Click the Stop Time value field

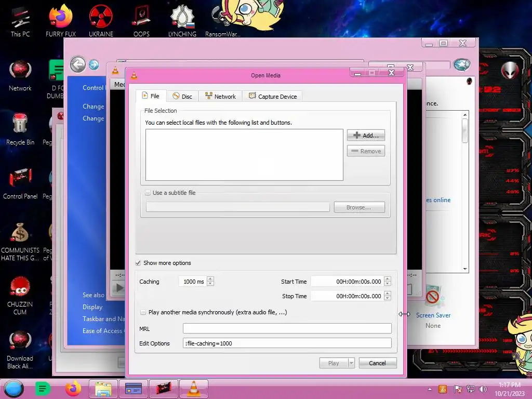348,296
